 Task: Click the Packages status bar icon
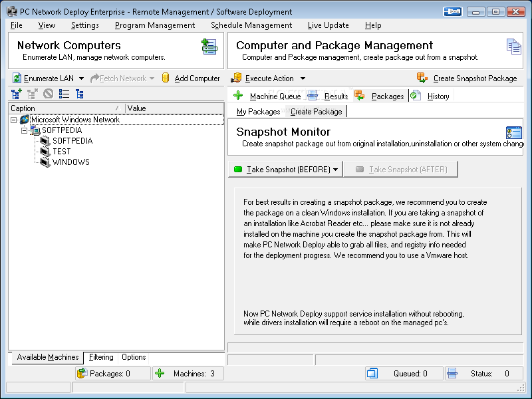click(x=82, y=374)
